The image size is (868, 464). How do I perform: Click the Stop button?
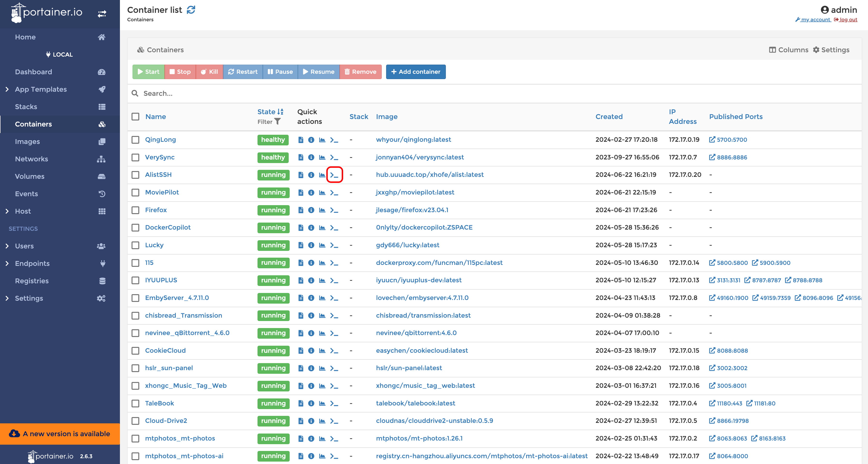coord(180,72)
